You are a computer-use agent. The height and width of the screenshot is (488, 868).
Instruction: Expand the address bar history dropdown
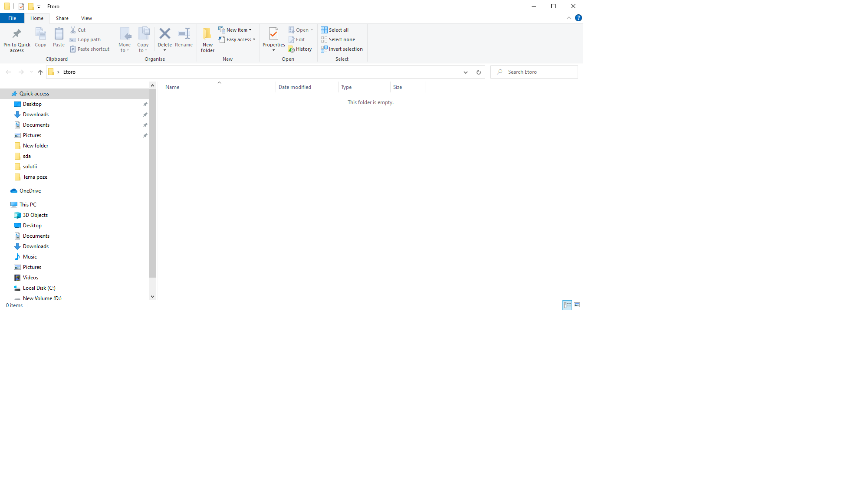[466, 72]
